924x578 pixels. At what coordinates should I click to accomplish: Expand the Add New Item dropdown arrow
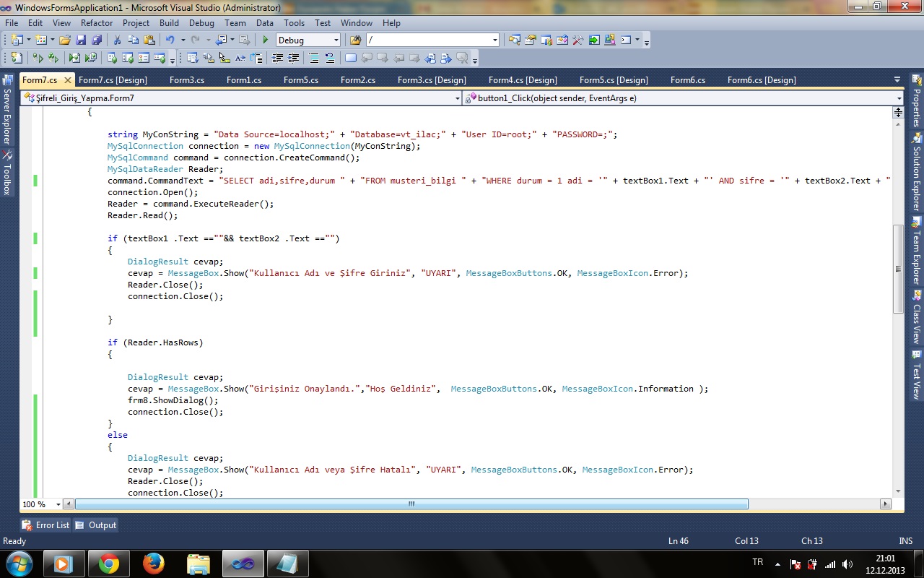pyautogui.click(x=53, y=40)
